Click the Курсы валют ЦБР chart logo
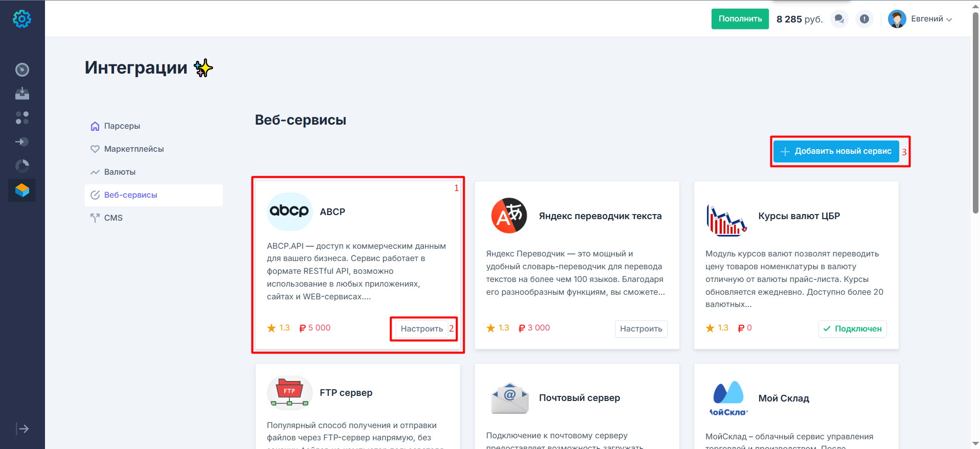Image resolution: width=980 pixels, height=449 pixels. pos(727,220)
